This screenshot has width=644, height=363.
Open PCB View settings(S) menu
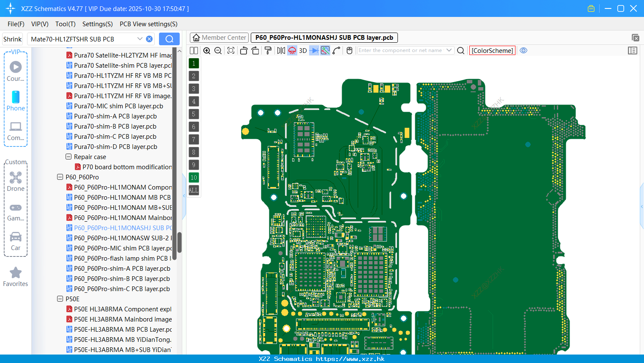(x=148, y=24)
